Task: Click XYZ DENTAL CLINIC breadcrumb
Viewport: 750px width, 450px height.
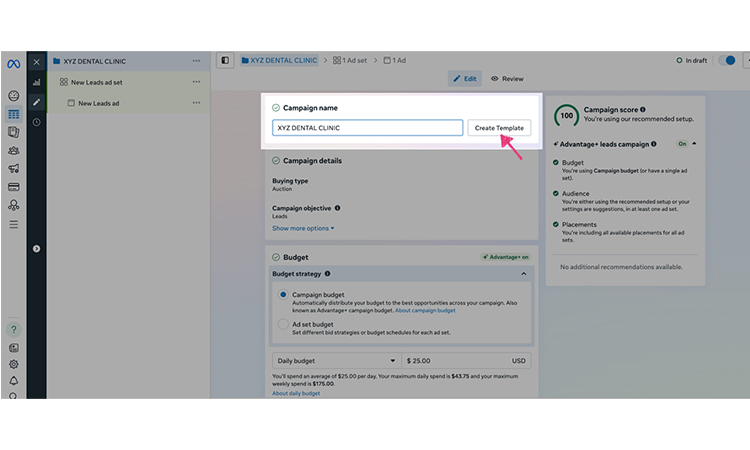Action: click(279, 60)
